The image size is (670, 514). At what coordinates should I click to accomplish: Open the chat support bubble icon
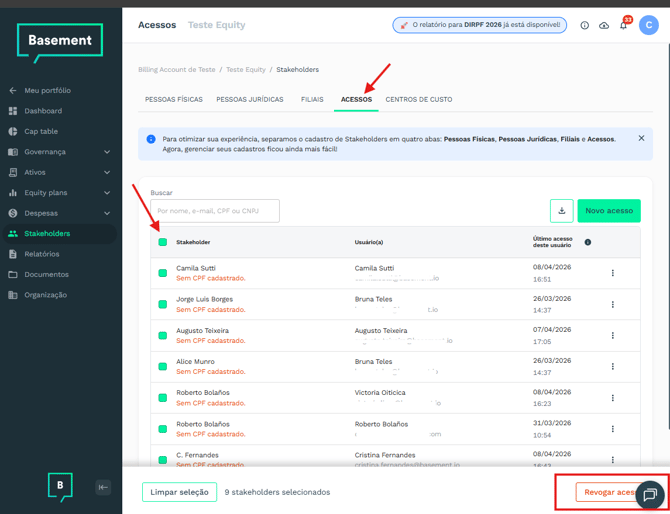[x=649, y=494]
